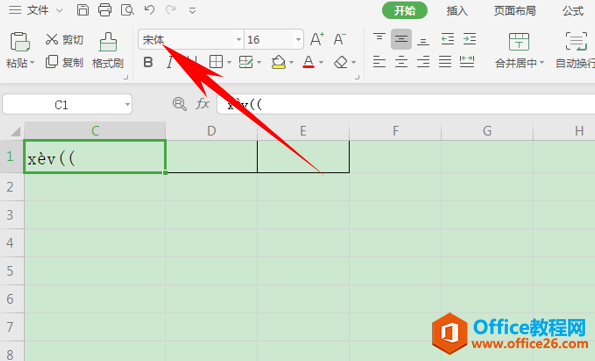Undo the last action
The height and width of the screenshot is (361, 595).
(150, 10)
